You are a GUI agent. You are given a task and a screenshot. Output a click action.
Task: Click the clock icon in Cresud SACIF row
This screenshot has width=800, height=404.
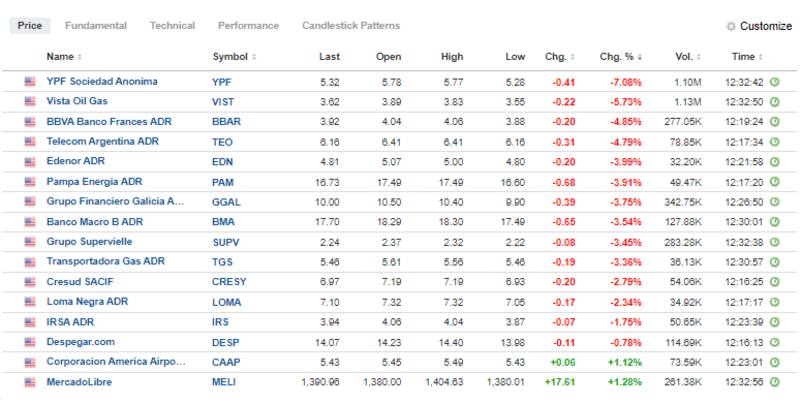pyautogui.click(x=774, y=281)
